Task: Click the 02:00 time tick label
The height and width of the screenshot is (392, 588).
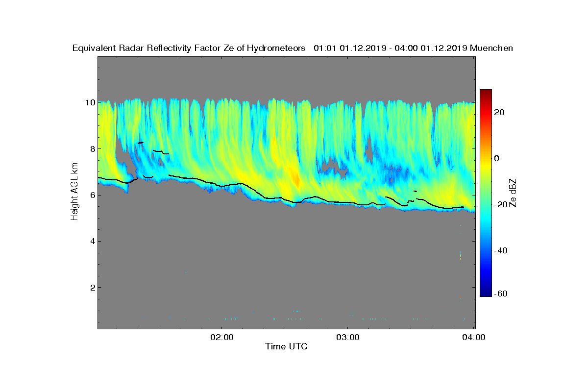Action: (x=221, y=337)
